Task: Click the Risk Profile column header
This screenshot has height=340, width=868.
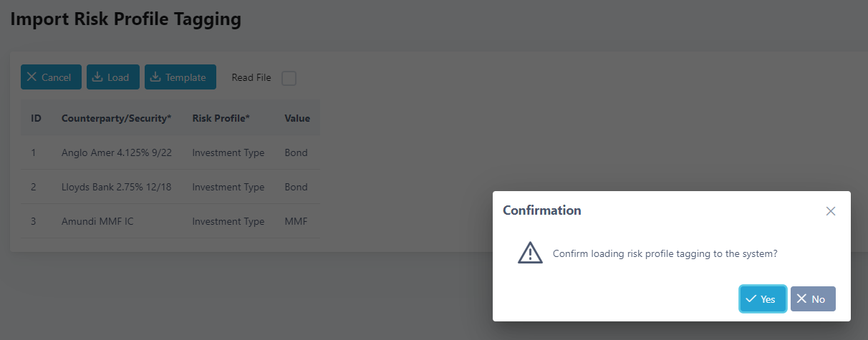Action: tap(221, 118)
